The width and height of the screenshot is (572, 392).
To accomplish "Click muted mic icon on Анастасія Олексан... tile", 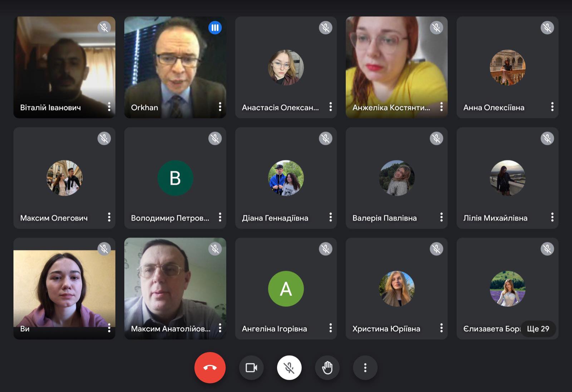I will pos(325,28).
